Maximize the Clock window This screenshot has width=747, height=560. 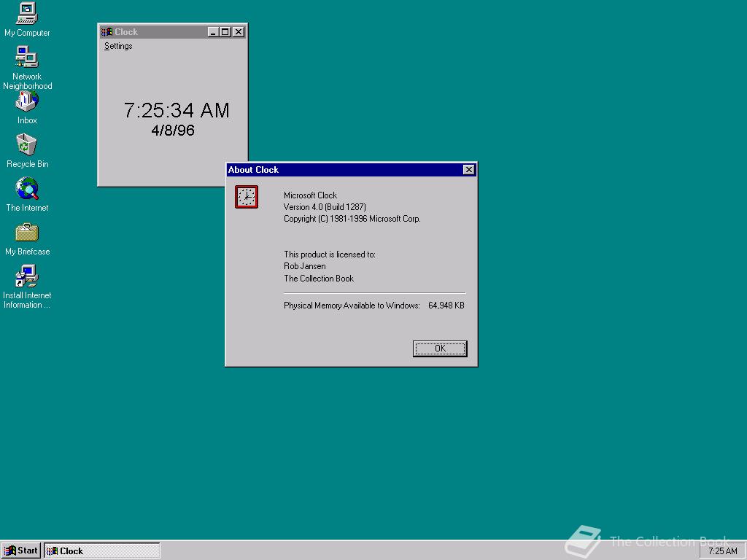(x=225, y=32)
